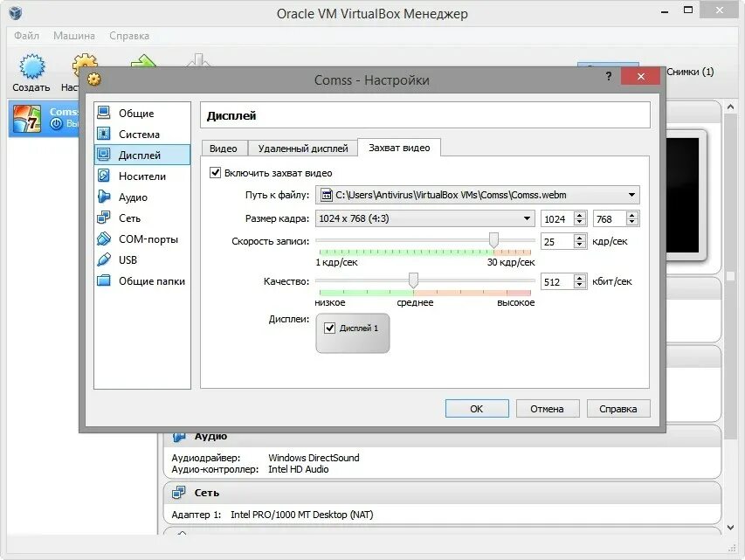The width and height of the screenshot is (745, 560).
Task: Click the frame height field 768
Action: point(610,218)
